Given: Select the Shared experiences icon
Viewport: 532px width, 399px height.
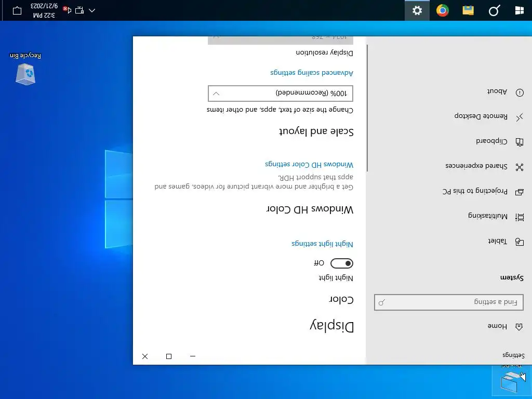Looking at the screenshot, I should click(520, 167).
